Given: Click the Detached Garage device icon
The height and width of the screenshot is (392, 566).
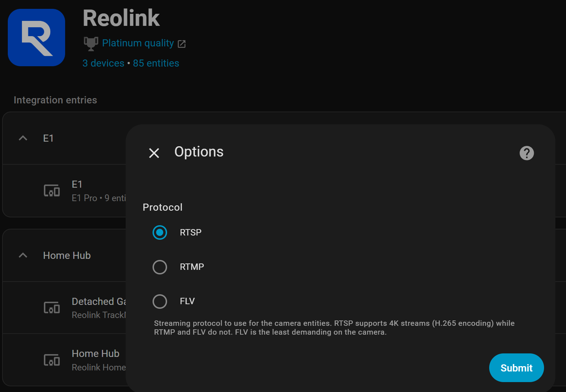Looking at the screenshot, I should [x=52, y=308].
